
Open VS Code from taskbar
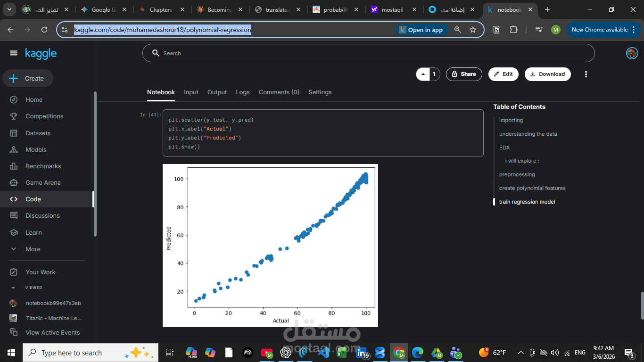[323, 353]
